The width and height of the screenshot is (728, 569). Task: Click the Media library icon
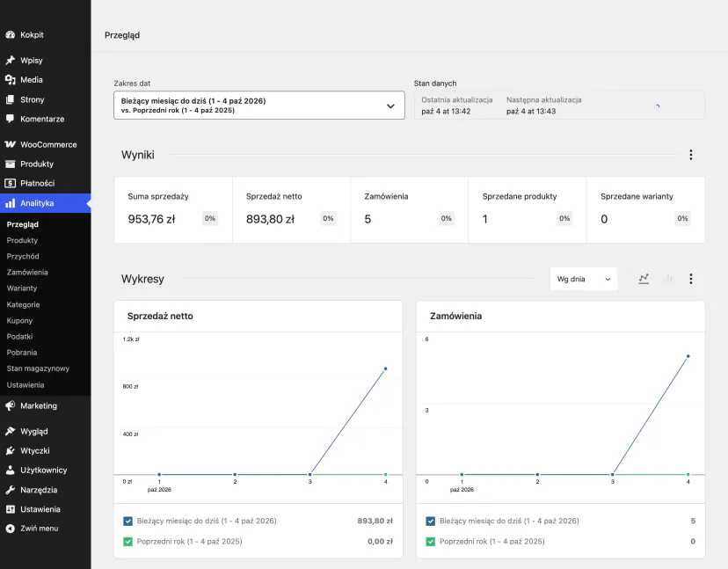[x=11, y=80]
